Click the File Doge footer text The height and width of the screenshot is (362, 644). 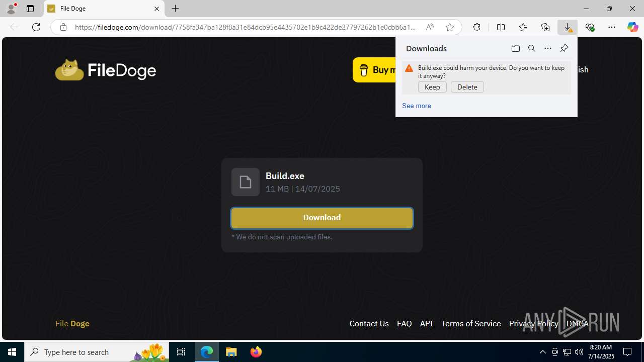pos(72,324)
